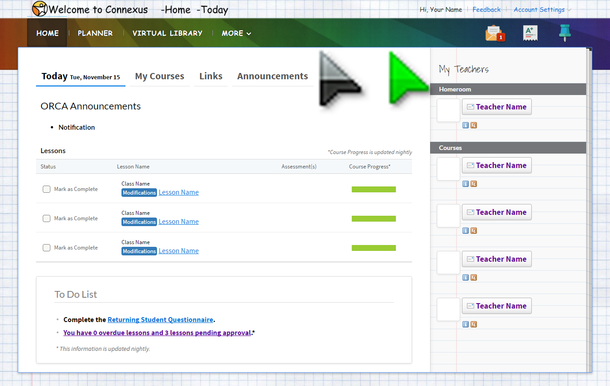610x386 pixels.
Task: Open the Account Settings dropdown
Action: coord(542,10)
